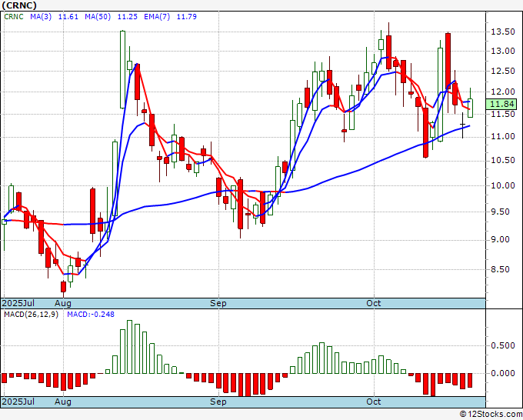
Task: Click the 10.00 price axis label
Action: click(503, 185)
